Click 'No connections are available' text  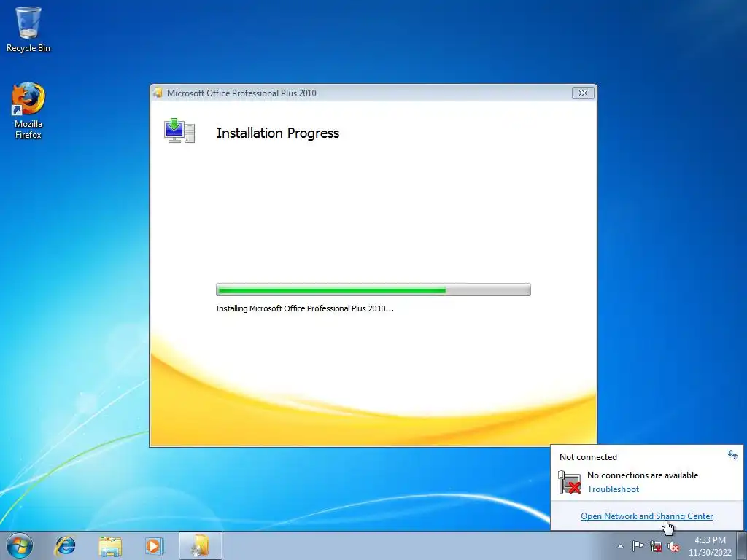click(642, 475)
